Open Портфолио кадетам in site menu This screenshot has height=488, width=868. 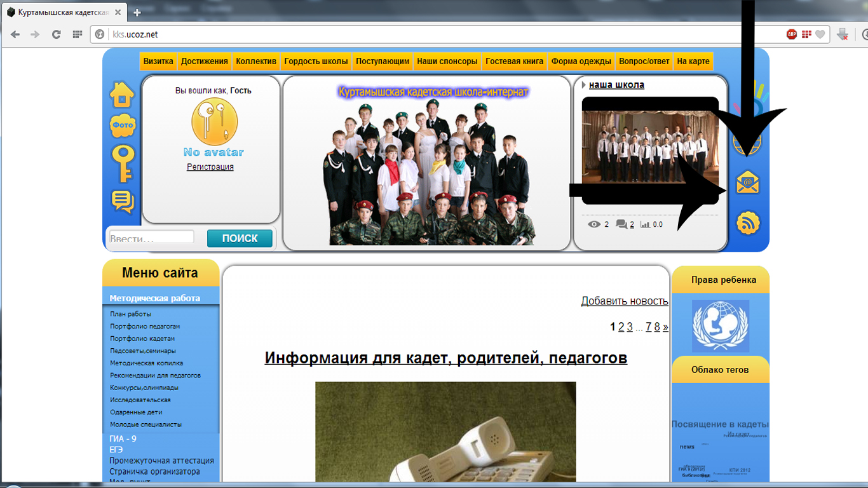142,339
